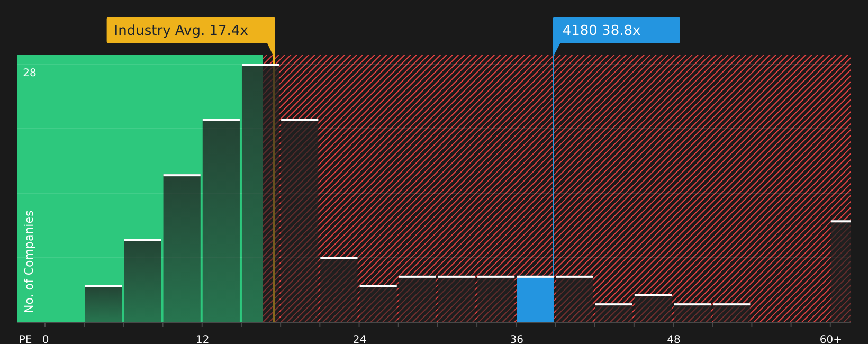Click the '28' y-axis value label
The width and height of the screenshot is (868, 344).
(x=30, y=73)
